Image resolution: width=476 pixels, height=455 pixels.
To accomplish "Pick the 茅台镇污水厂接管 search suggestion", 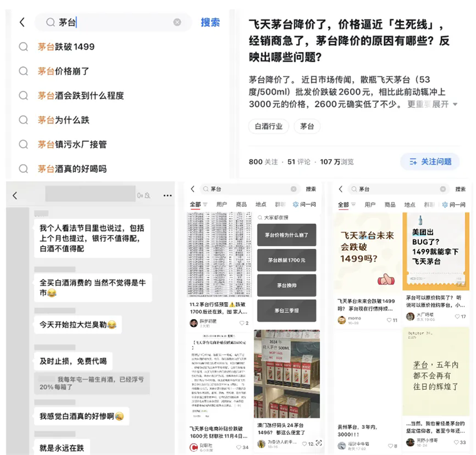I will point(72,144).
